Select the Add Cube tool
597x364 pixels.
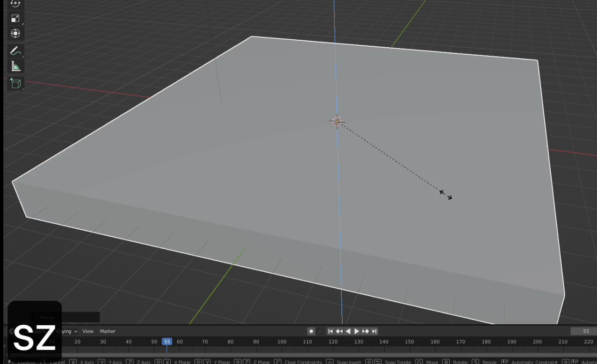15,84
